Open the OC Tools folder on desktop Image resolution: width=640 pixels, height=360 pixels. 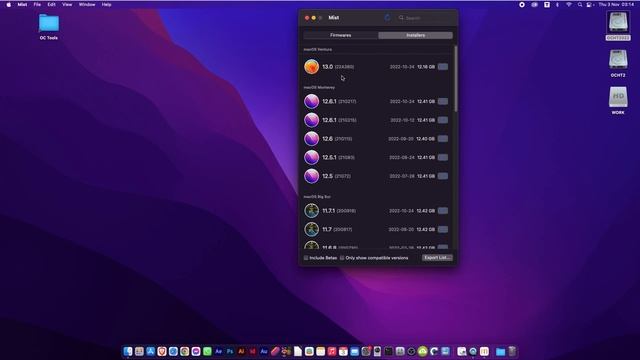pos(49,27)
